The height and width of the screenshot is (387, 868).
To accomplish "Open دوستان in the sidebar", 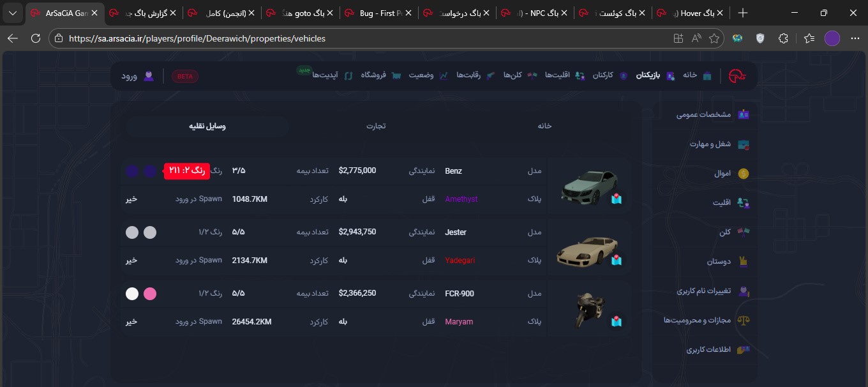I will coord(728,261).
